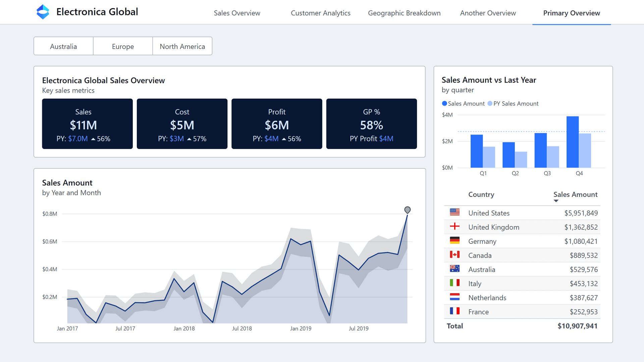Select the North America region filter

[182, 46]
